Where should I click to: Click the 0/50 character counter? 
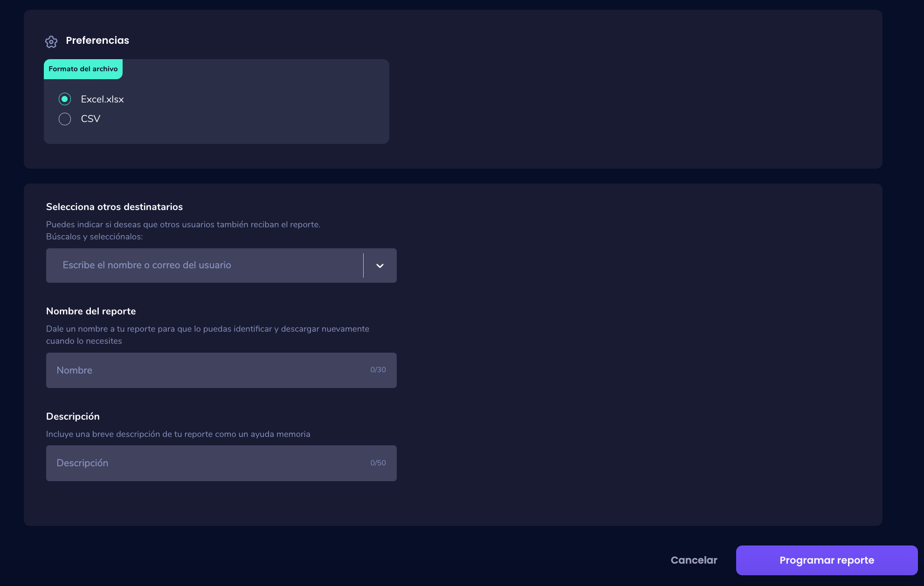[x=378, y=463]
